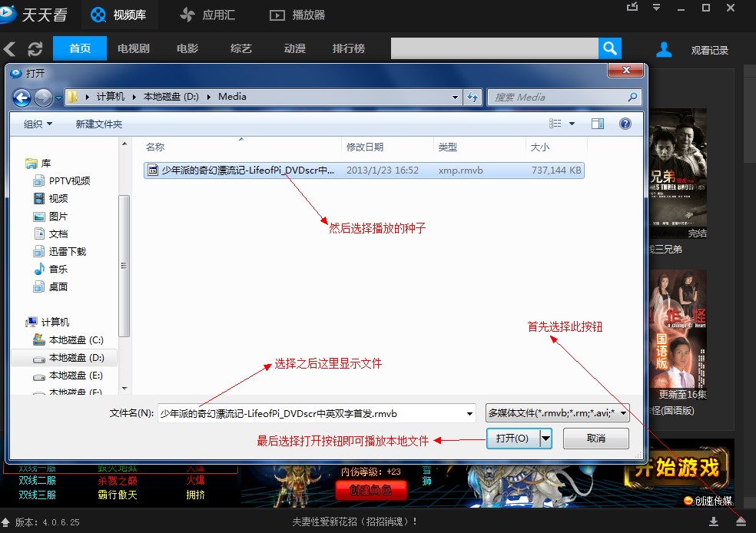756x533 pixels.
Task: Click the eject icon to open local files
Action: coord(740,520)
